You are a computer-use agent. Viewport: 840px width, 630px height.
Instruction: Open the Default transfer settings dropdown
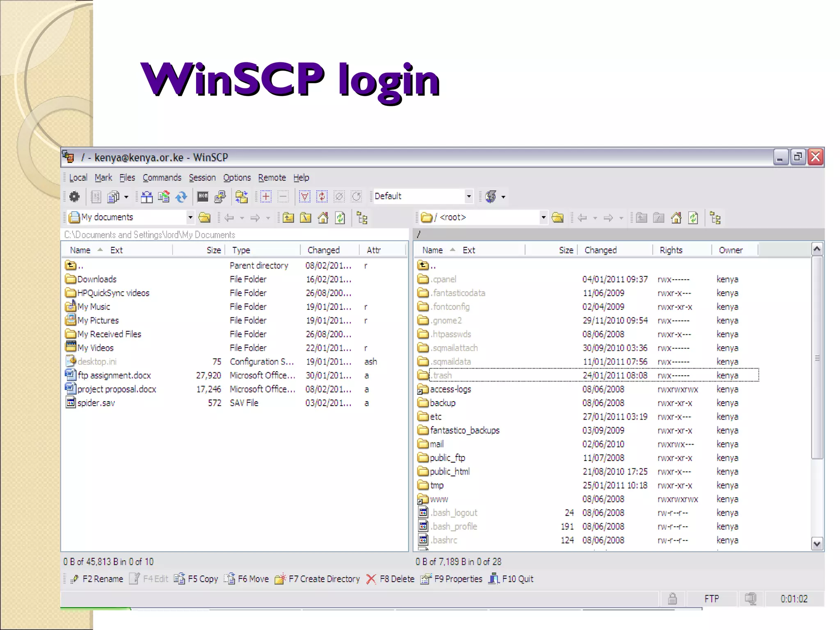[469, 196]
